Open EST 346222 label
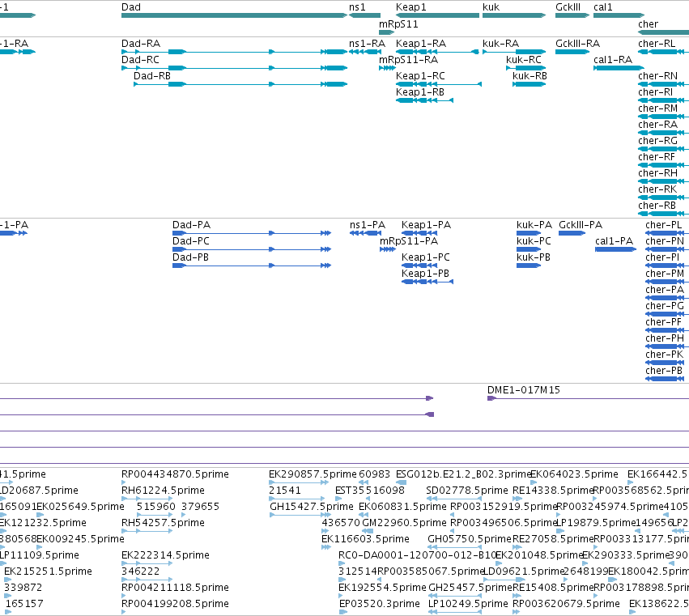The image size is (689, 616). pos(141,571)
